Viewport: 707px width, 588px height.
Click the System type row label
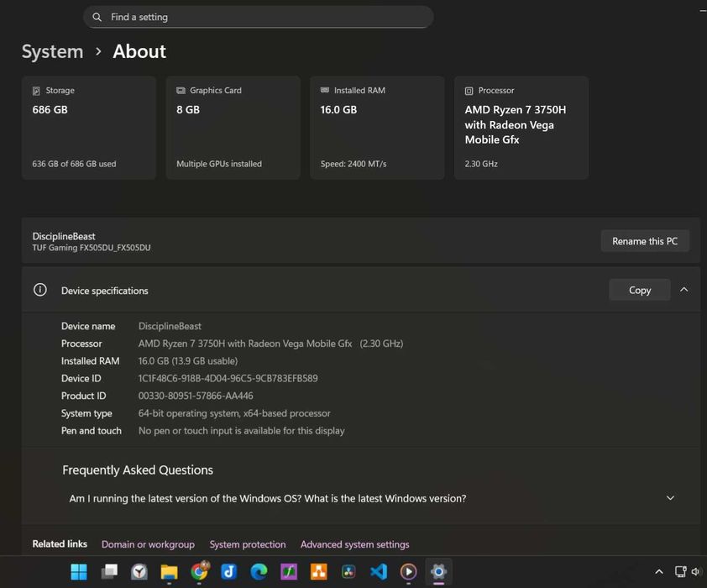86,413
